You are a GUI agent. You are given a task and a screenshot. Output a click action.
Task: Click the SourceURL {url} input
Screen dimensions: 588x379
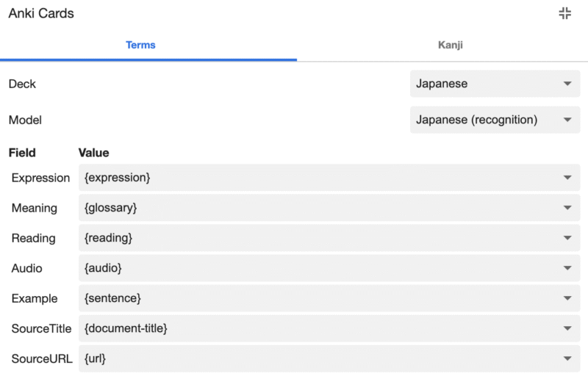(x=316, y=358)
